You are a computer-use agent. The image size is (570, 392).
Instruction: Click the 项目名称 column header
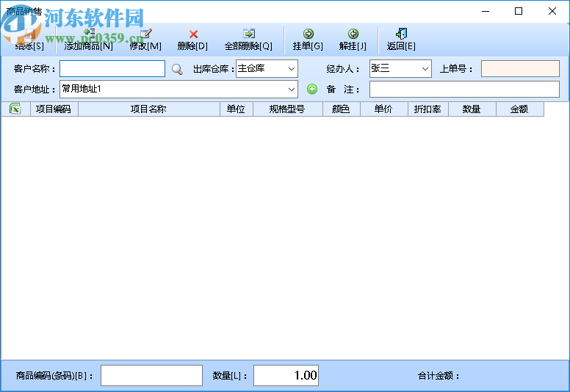pyautogui.click(x=149, y=109)
